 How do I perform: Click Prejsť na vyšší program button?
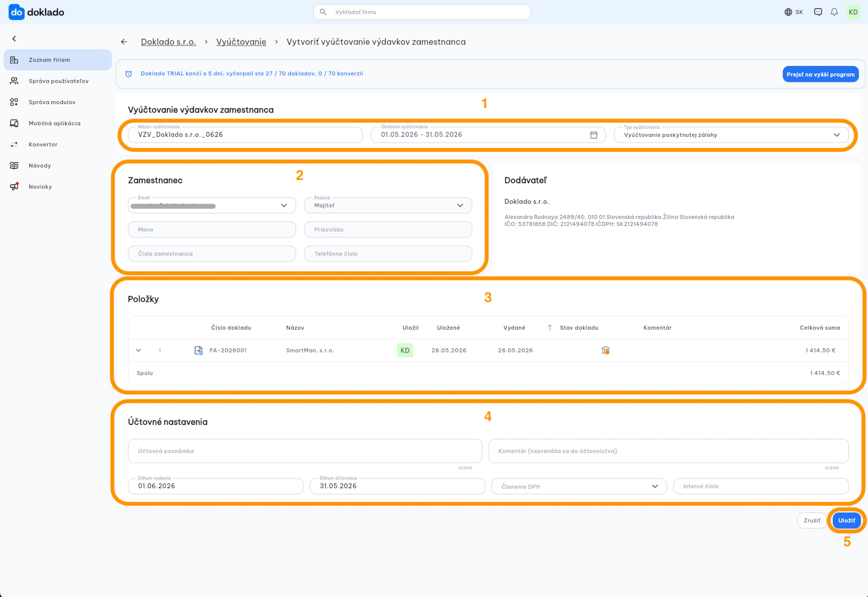click(821, 74)
